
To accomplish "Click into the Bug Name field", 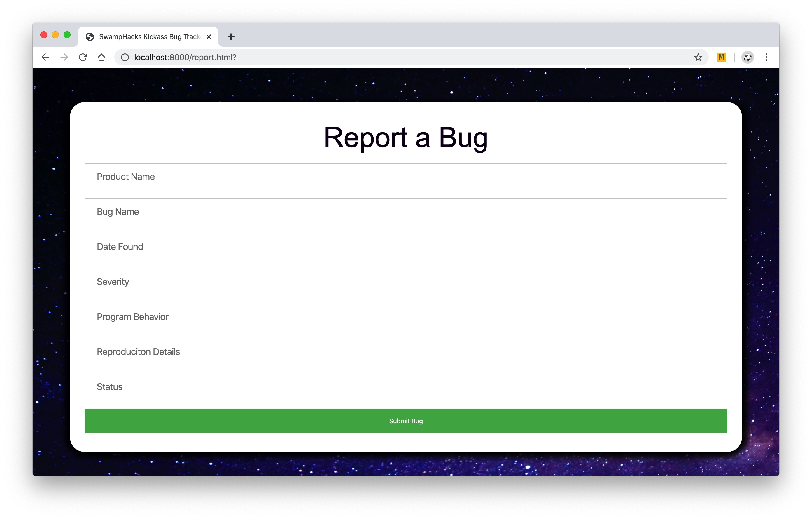I will (406, 212).
